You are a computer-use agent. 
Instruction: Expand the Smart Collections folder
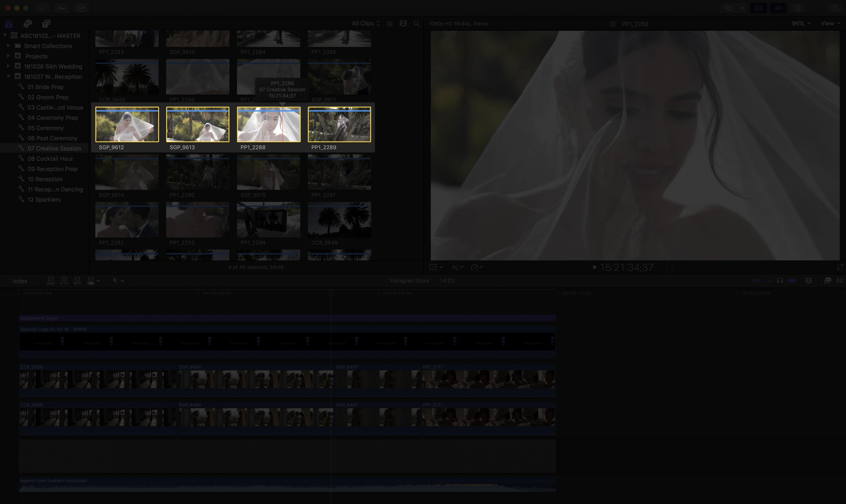pos(8,45)
